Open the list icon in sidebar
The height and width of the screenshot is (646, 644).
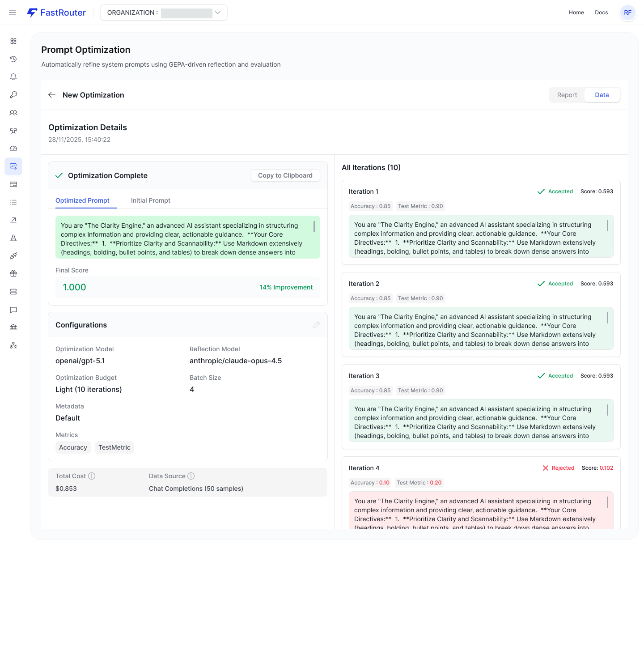pos(13,202)
